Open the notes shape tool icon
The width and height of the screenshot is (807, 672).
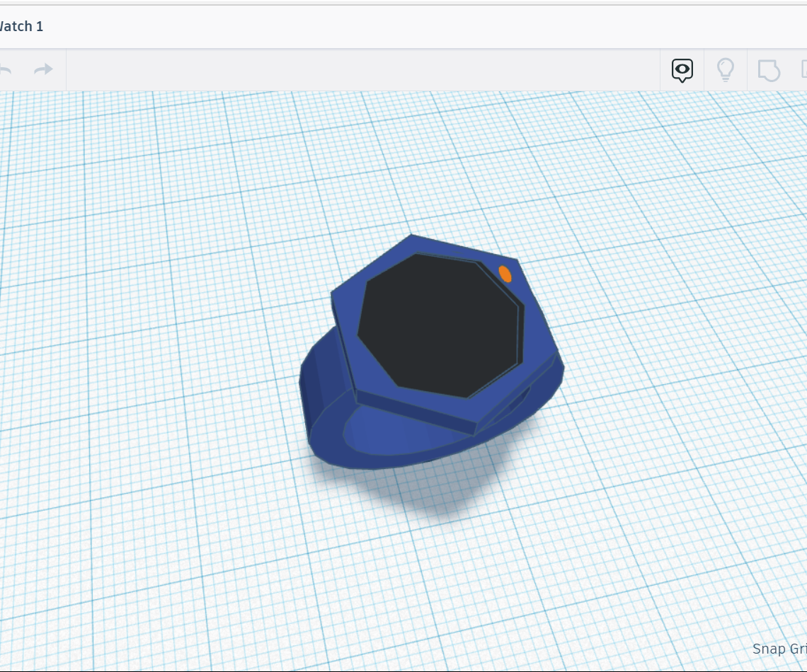(x=769, y=70)
